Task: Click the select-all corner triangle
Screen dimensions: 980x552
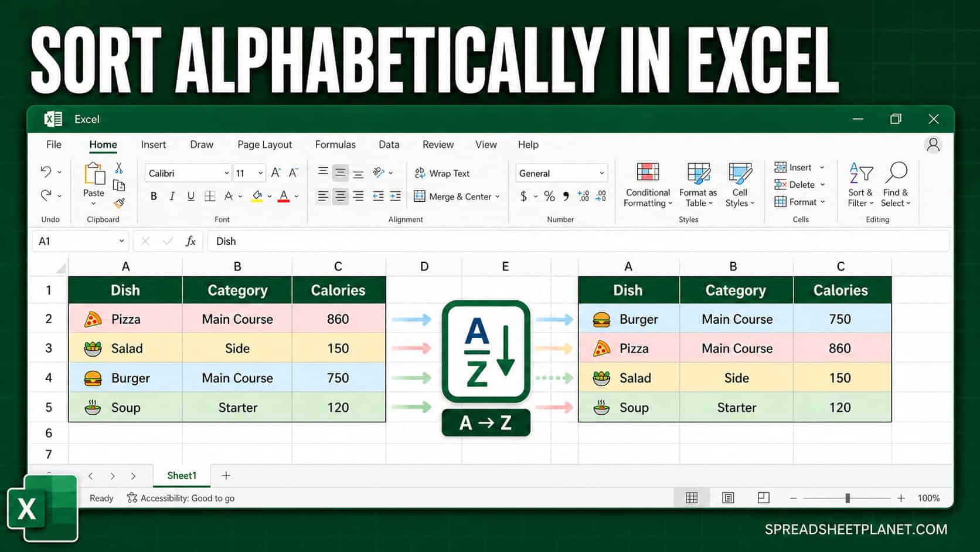Action: coord(61,268)
